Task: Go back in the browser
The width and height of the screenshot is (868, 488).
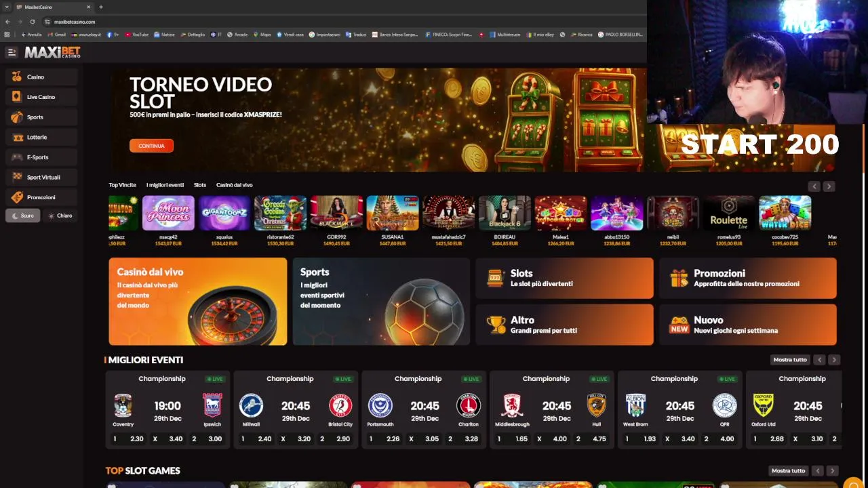Action: 7,22
